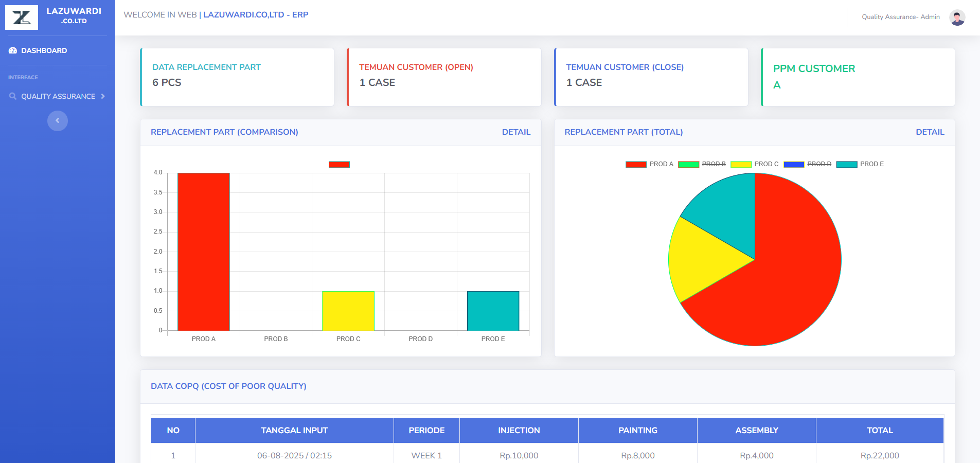Click the Temuan Customer (Open) card

point(444,77)
